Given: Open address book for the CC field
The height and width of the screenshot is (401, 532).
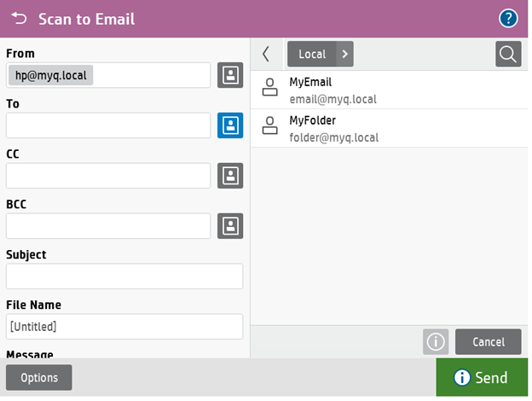Looking at the screenshot, I should pos(230,176).
